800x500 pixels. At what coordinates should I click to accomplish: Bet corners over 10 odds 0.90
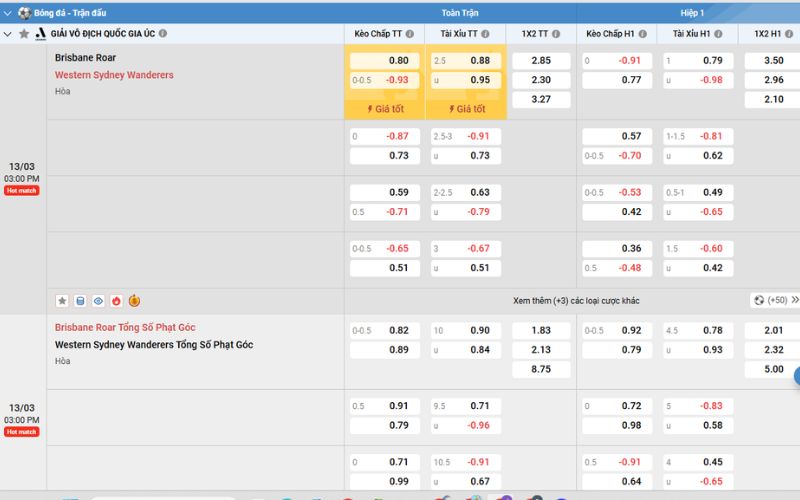466,331
